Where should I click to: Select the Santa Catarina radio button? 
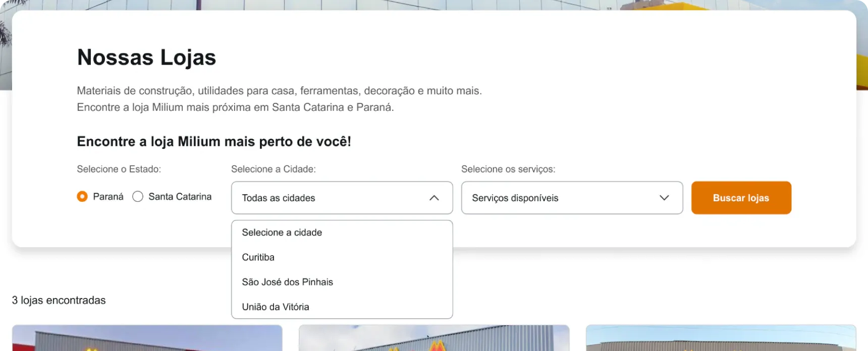138,197
